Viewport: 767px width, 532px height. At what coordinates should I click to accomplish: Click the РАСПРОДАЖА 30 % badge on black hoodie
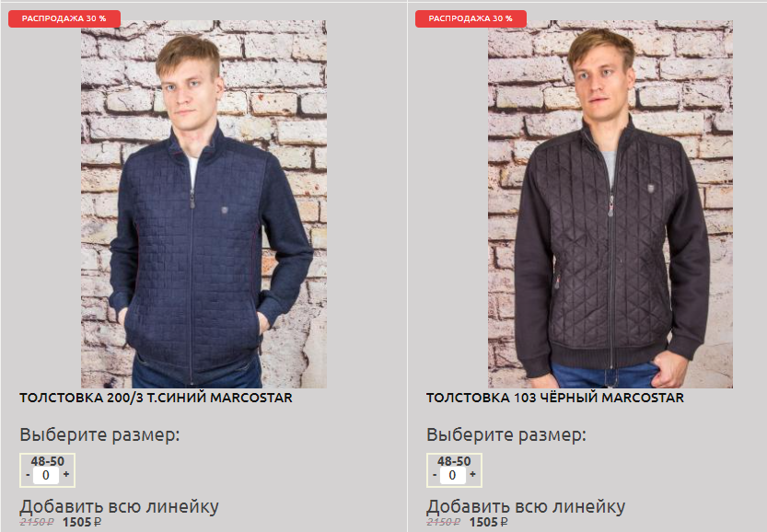[x=471, y=18]
